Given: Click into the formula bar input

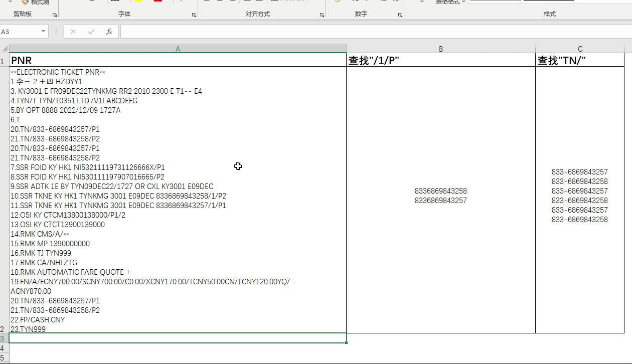Looking at the screenshot, I should coord(375,32).
